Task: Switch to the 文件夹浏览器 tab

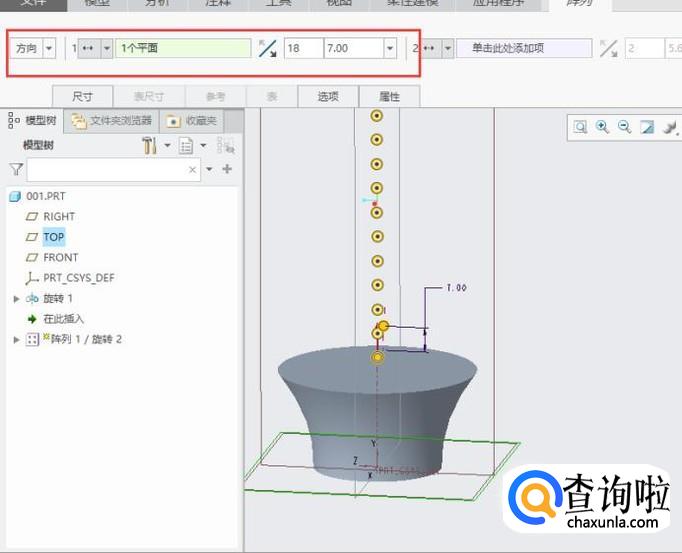Action: point(113,121)
